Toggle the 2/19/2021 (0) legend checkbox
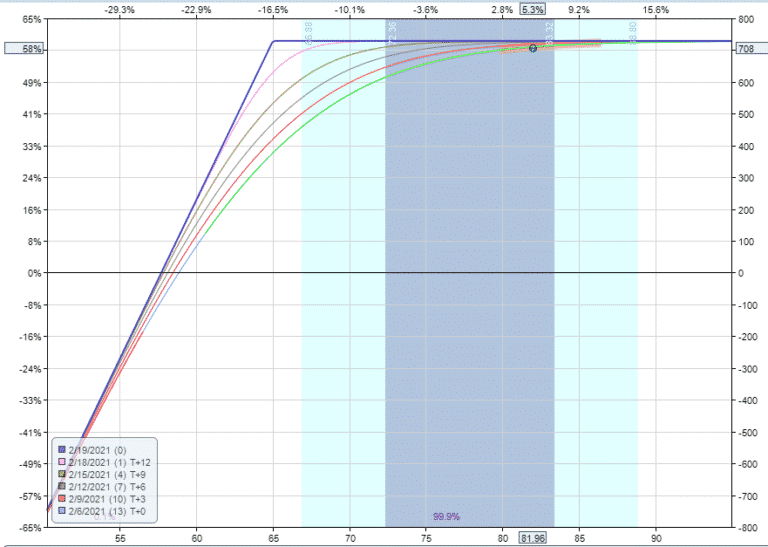This screenshot has width=768, height=547. (x=61, y=449)
